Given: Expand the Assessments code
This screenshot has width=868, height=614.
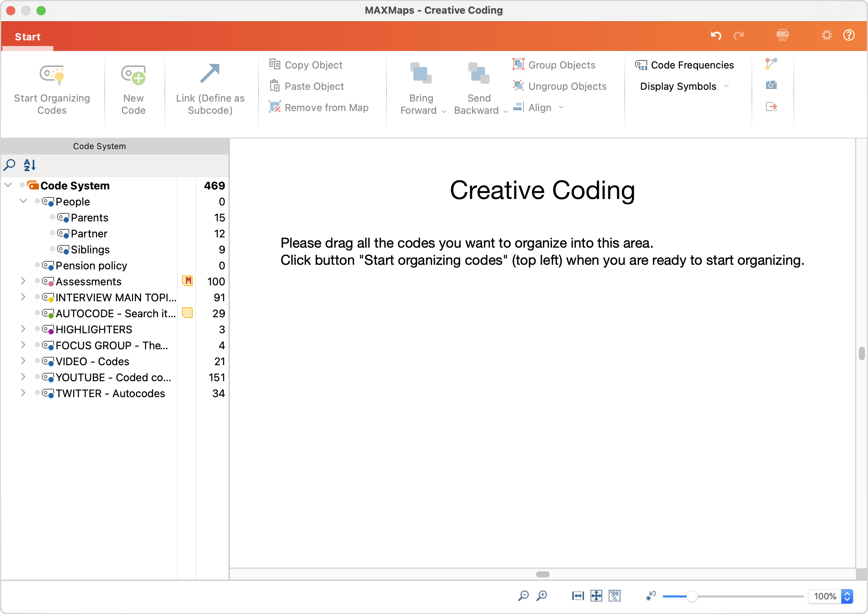Looking at the screenshot, I should point(23,281).
